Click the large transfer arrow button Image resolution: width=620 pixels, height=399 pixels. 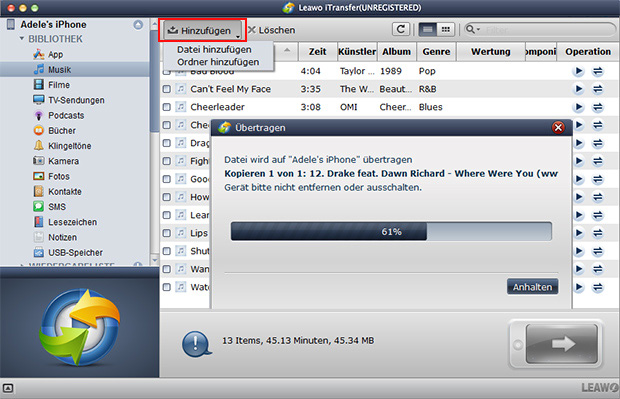561,344
